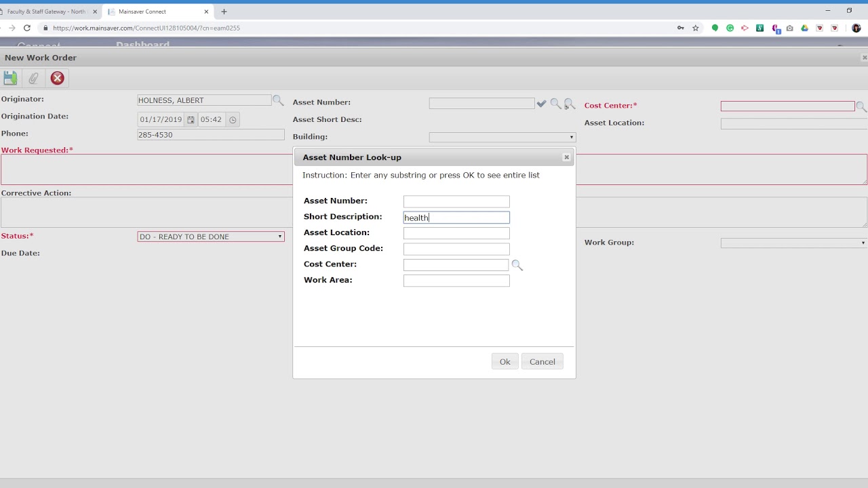
Task: Expand the Work Group dropdown
Action: tap(793, 243)
